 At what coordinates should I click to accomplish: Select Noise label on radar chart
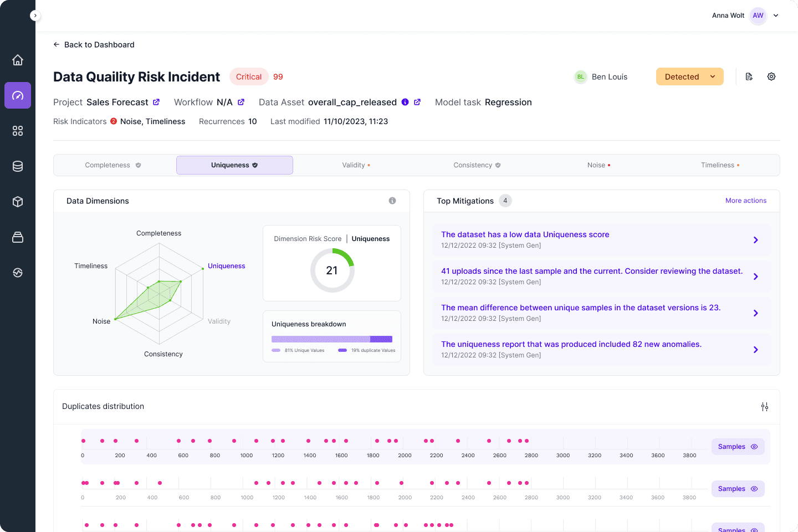click(x=101, y=321)
